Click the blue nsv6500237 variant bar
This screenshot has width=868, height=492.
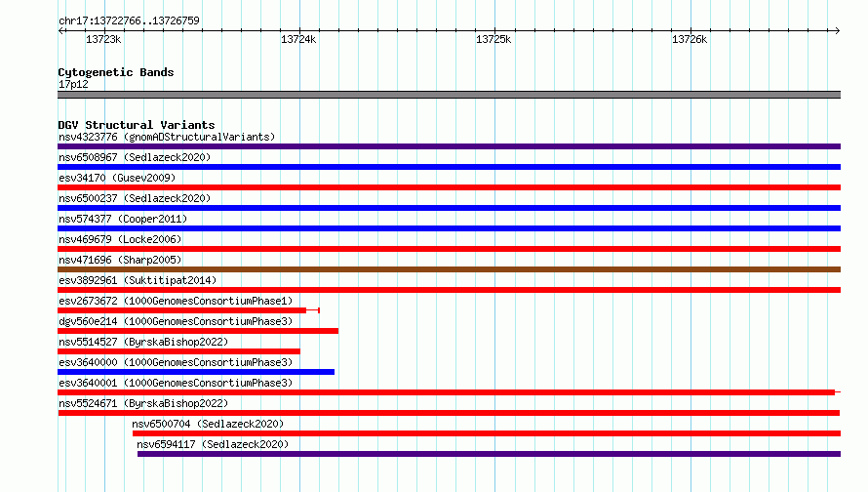449,208
